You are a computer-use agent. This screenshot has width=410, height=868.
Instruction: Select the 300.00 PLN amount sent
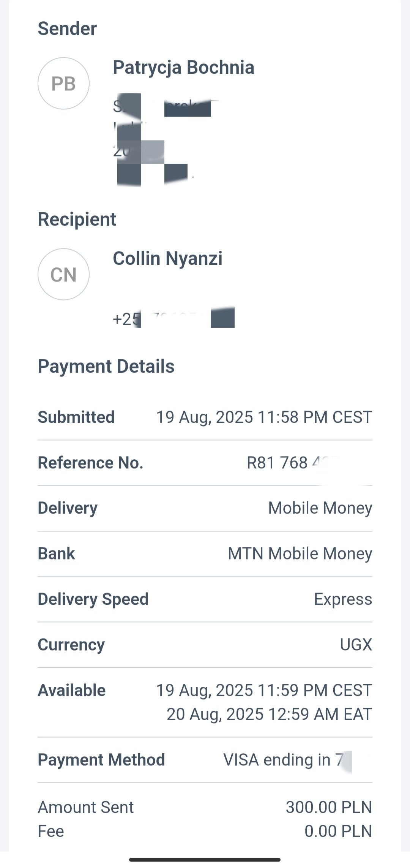point(329,807)
